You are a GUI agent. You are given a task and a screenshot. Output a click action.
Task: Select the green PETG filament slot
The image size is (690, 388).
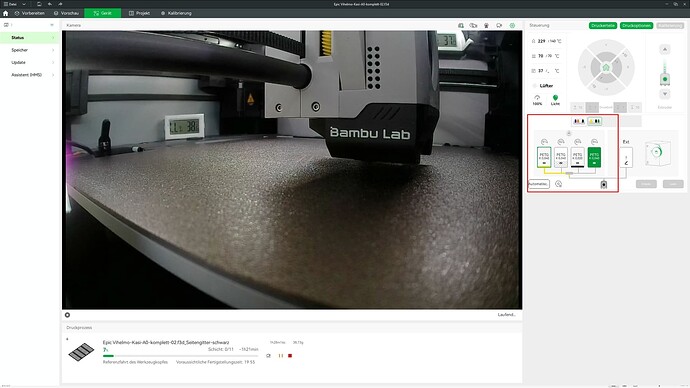pyautogui.click(x=594, y=157)
